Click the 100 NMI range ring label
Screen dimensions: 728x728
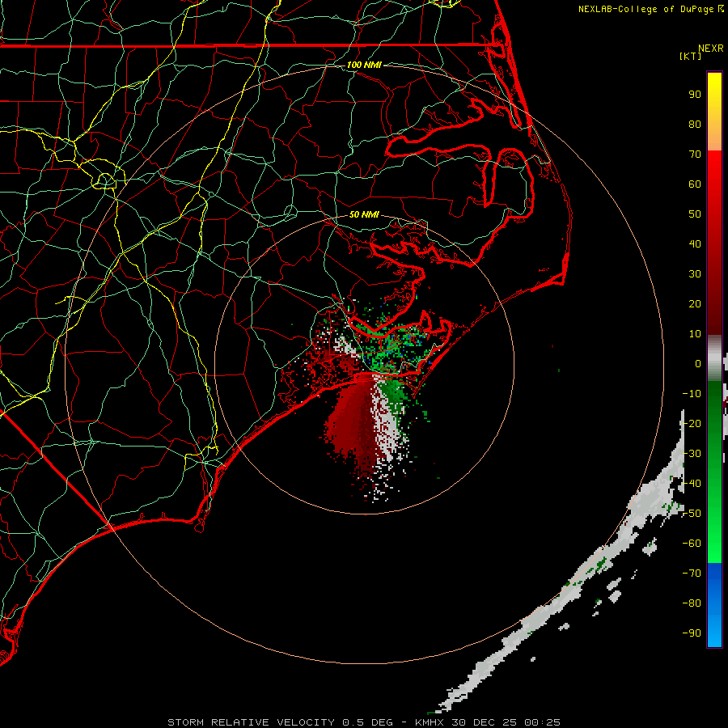coord(364,65)
